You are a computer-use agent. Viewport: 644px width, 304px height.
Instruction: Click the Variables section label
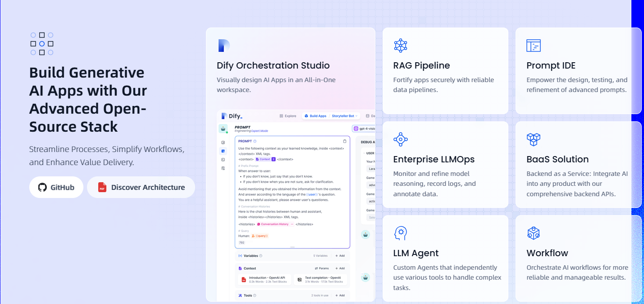[251, 256]
